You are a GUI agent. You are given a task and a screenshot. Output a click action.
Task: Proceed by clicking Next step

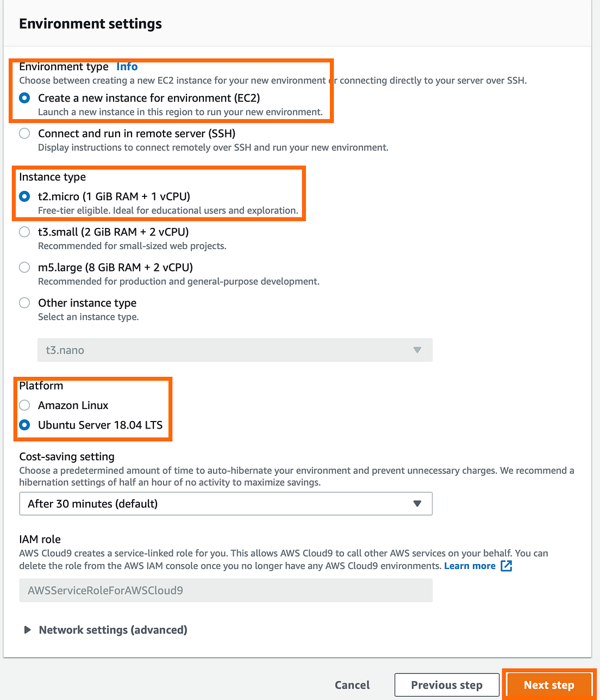[x=549, y=685]
